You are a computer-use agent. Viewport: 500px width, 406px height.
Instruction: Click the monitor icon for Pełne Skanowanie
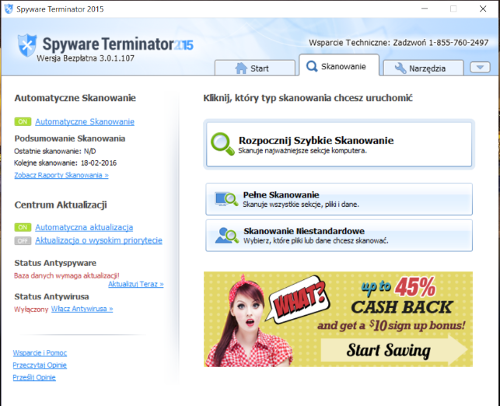click(226, 199)
